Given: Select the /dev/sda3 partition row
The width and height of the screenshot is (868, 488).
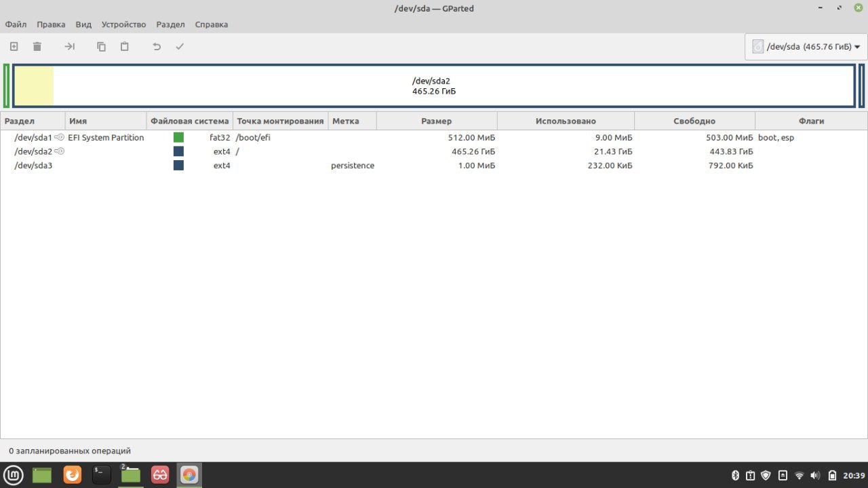Looking at the screenshot, I should coord(434,165).
